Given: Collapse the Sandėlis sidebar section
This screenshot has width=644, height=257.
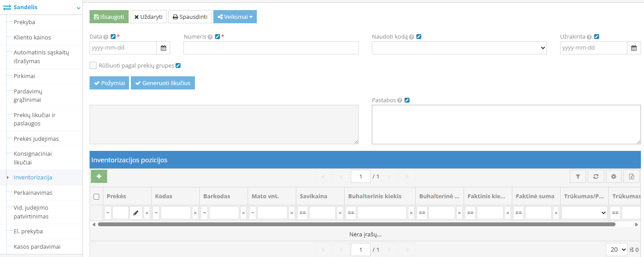Looking at the screenshot, I should pos(78,8).
